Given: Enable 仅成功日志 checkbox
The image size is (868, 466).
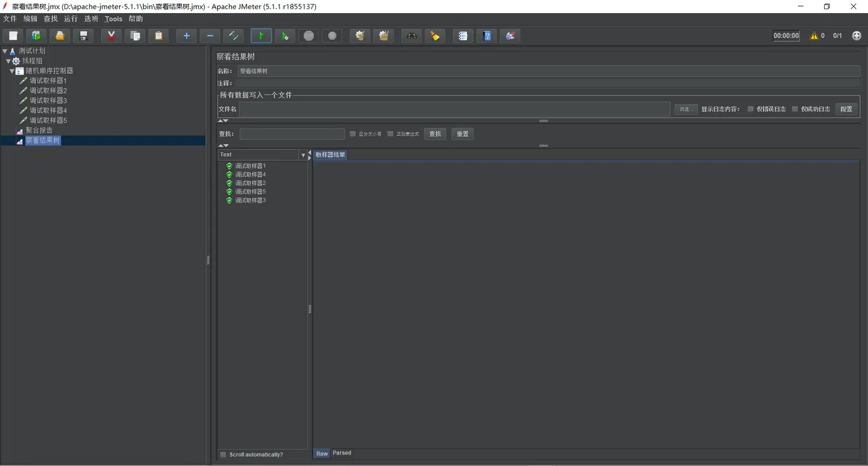Looking at the screenshot, I should coord(795,109).
